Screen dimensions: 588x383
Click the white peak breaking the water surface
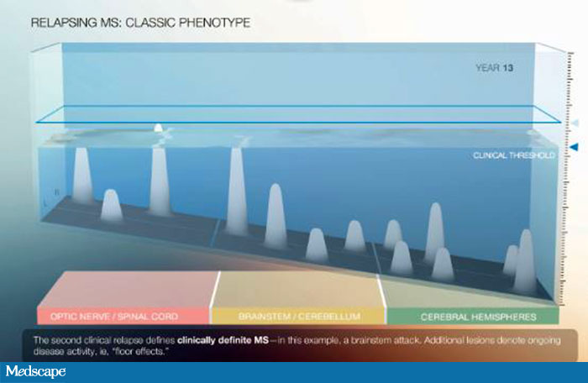tap(158, 128)
